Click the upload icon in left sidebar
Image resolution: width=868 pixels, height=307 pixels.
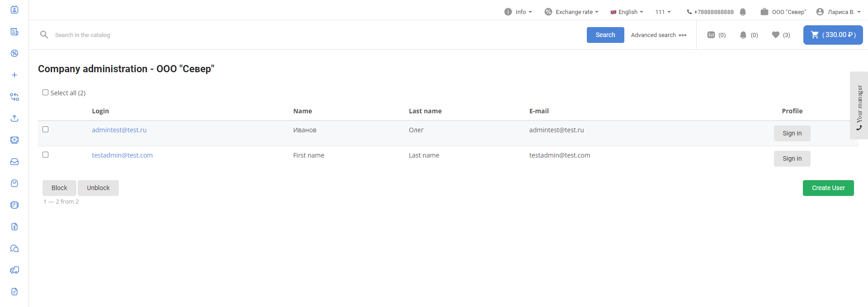(x=14, y=118)
